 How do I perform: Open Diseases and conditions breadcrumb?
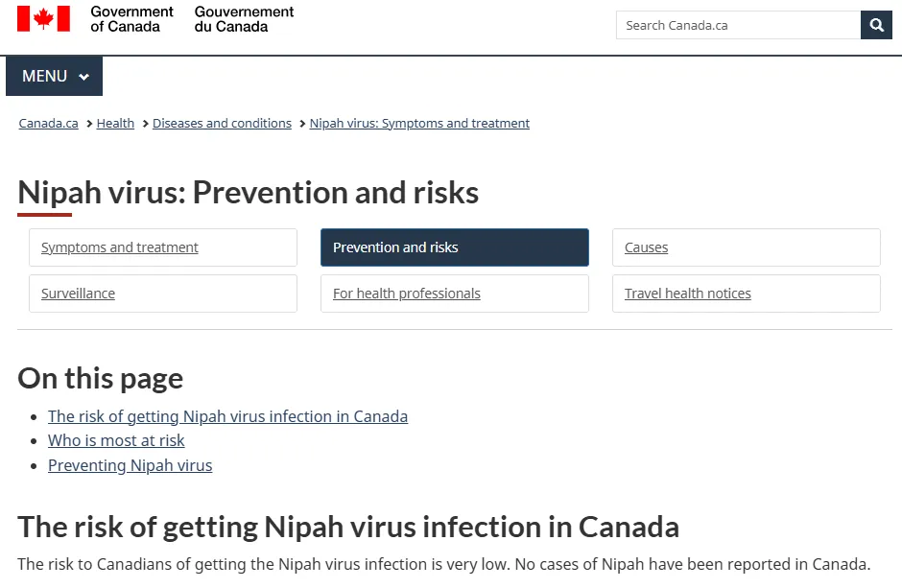pyautogui.click(x=222, y=124)
